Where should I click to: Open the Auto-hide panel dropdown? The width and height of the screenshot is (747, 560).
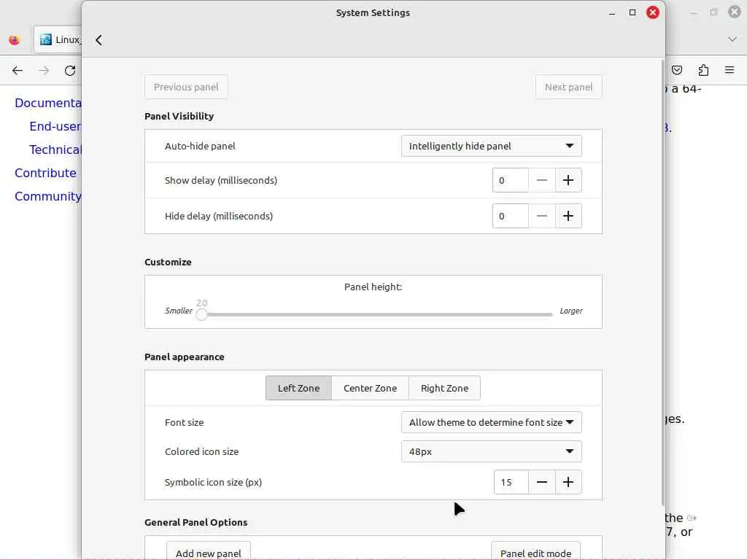491,146
